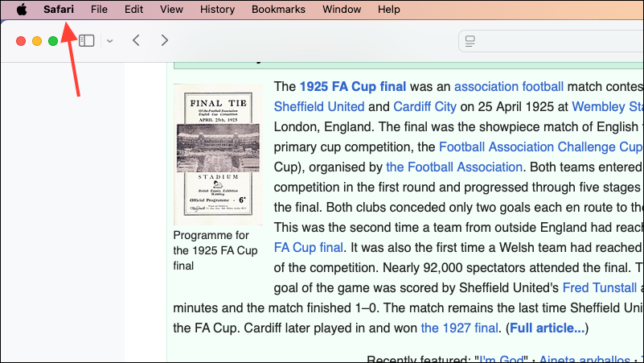Open the Cardiff City link
This screenshot has height=363, width=644.
point(425,106)
